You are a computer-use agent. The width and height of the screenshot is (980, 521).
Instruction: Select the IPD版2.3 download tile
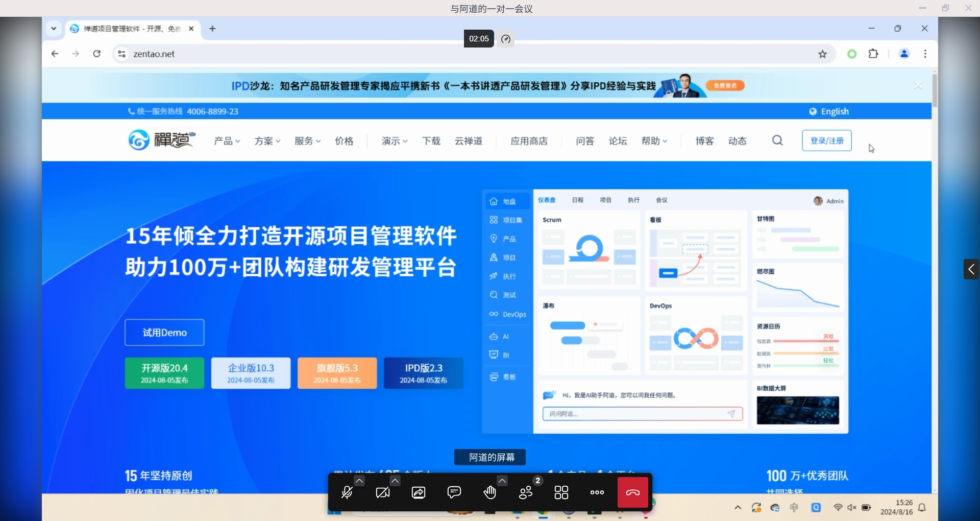424,373
